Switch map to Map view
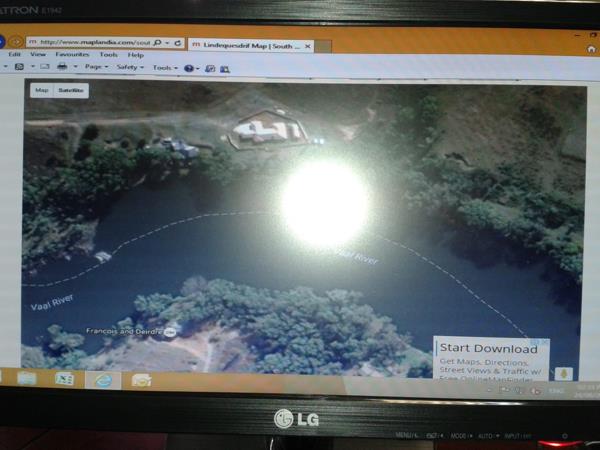 click(x=42, y=90)
